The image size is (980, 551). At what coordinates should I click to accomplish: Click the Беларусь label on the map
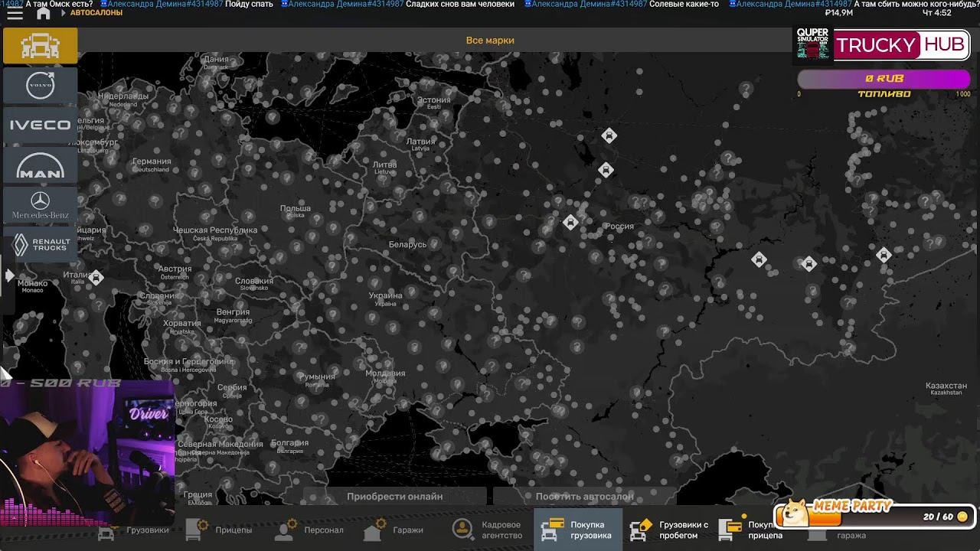point(407,245)
